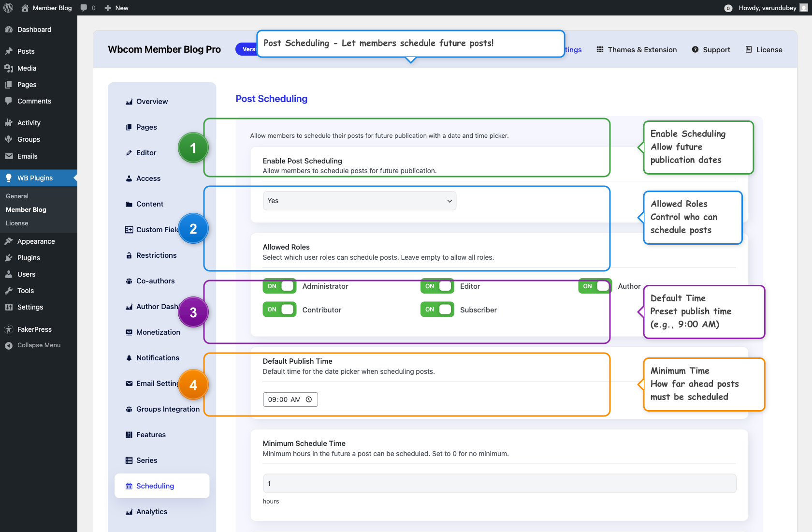Click the Support question mark icon
This screenshot has height=532, width=812.
695,49
